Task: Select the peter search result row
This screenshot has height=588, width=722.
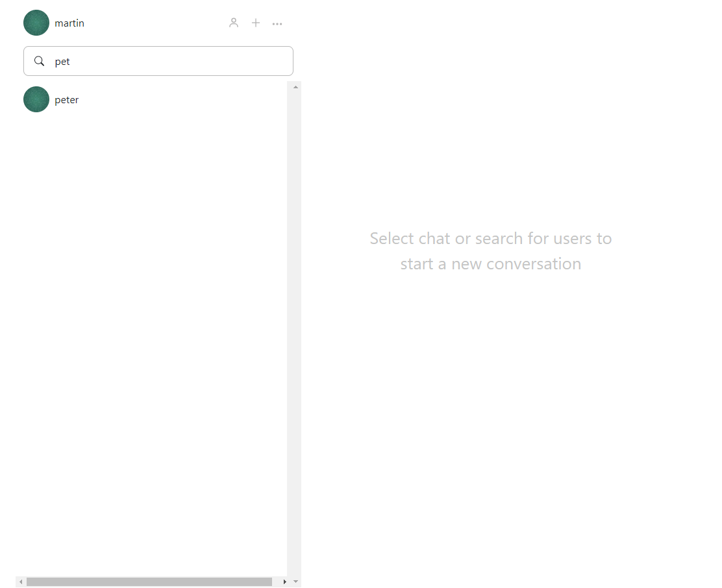Action: click(130, 99)
